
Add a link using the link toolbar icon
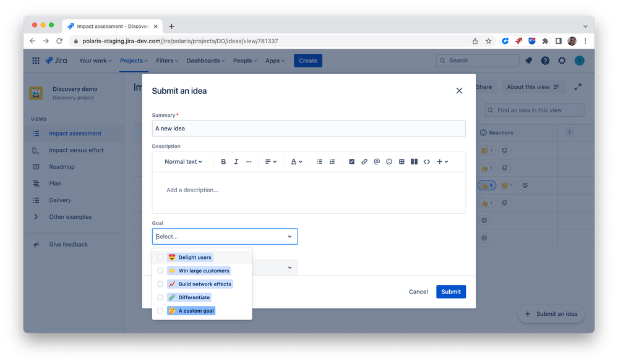[364, 161]
